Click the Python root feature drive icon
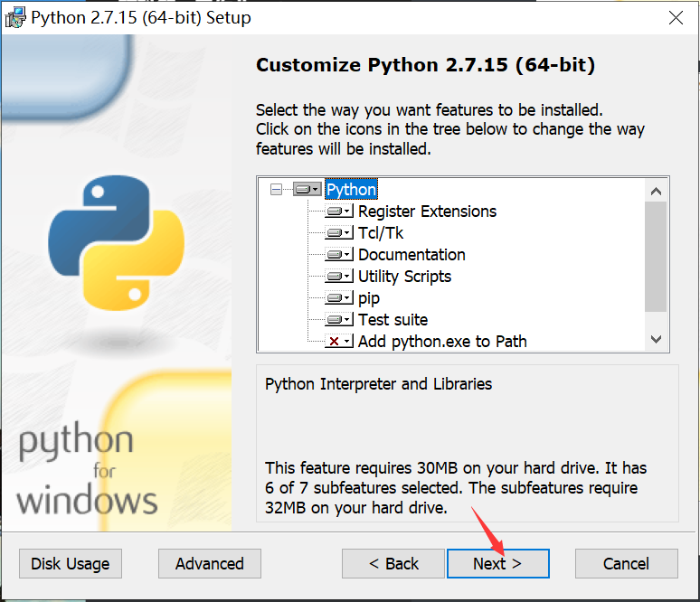Screen dimensions: 700x602 coord(307,190)
